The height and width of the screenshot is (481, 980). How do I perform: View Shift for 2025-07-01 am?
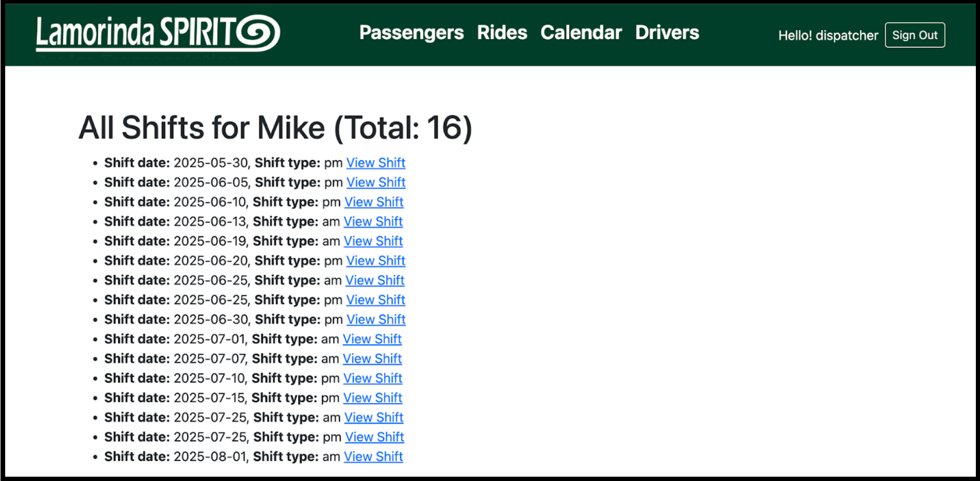pyautogui.click(x=372, y=339)
